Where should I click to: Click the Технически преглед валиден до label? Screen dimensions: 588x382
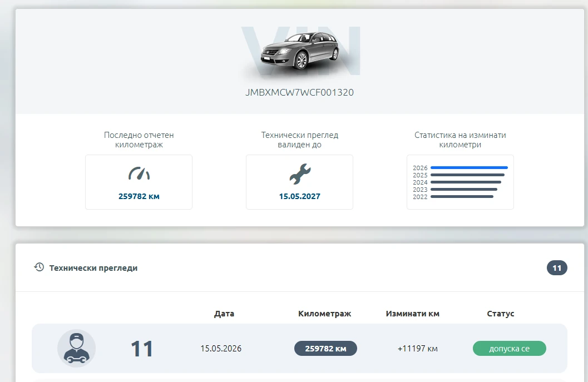click(x=300, y=140)
